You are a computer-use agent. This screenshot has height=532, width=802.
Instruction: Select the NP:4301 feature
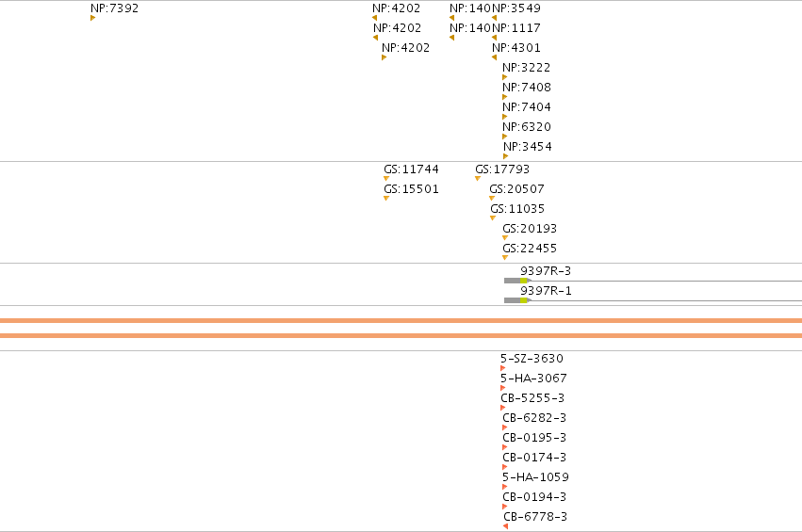[x=516, y=48]
